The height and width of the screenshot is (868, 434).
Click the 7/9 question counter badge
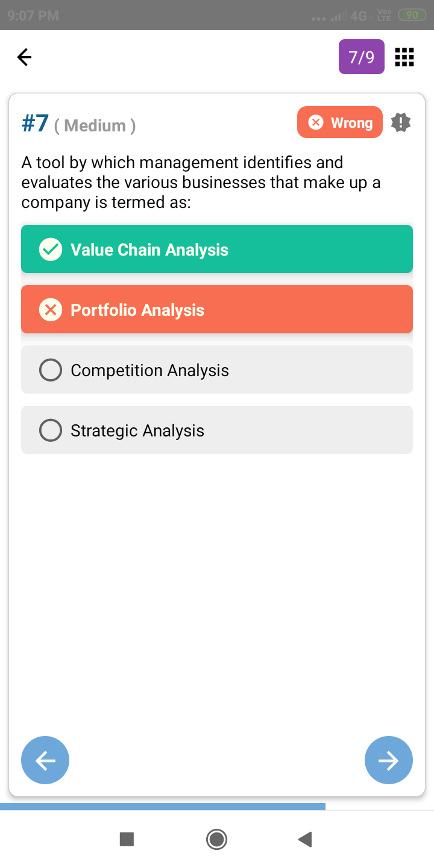(362, 57)
